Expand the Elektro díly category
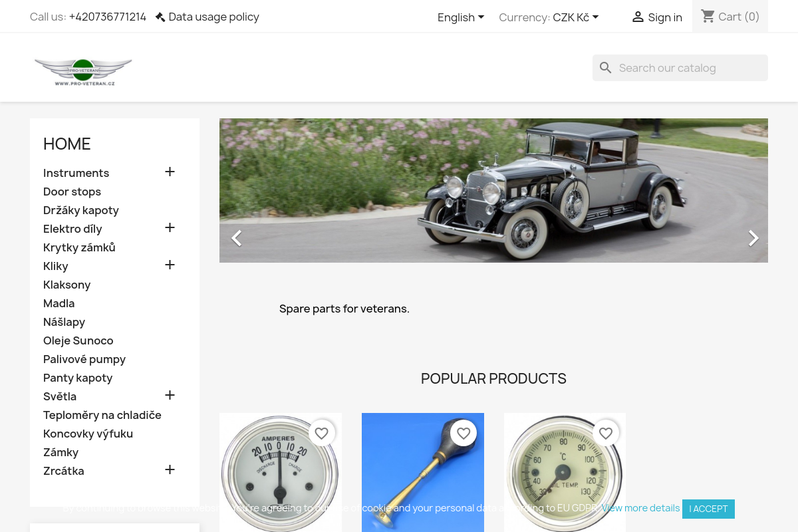Viewport: 798px width, 532px height. point(170,228)
